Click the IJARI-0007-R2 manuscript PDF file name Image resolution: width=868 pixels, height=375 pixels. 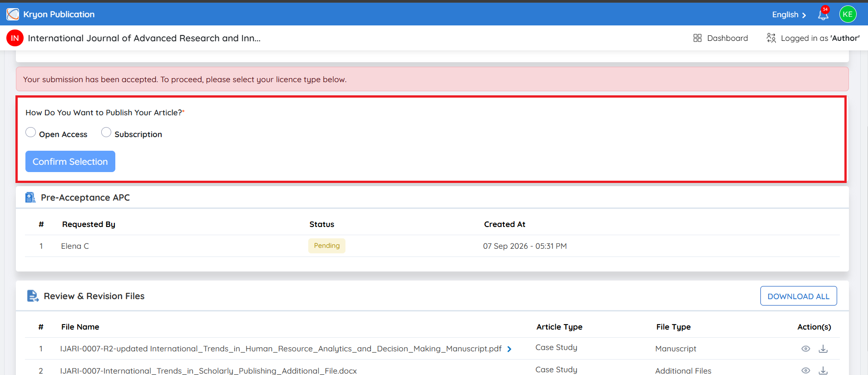pos(281,349)
